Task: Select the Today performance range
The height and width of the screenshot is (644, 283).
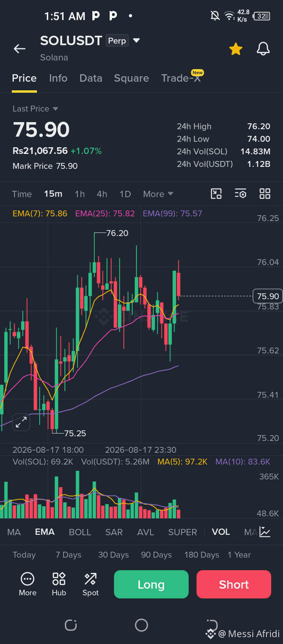Action: click(x=24, y=555)
